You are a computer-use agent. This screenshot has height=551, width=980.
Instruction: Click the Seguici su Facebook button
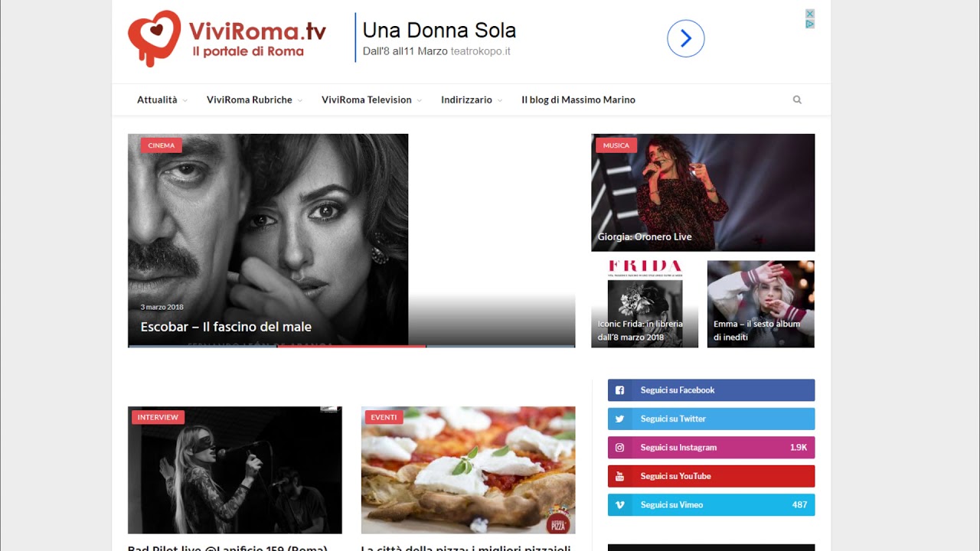pyautogui.click(x=711, y=390)
